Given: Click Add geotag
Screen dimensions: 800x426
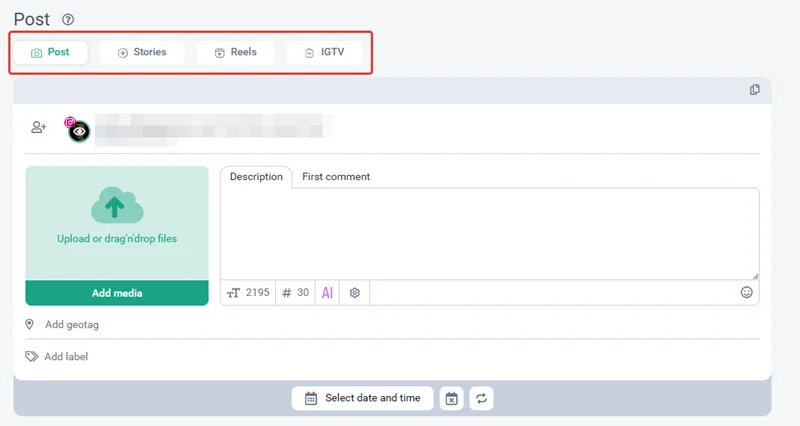Looking at the screenshot, I should (x=70, y=325).
